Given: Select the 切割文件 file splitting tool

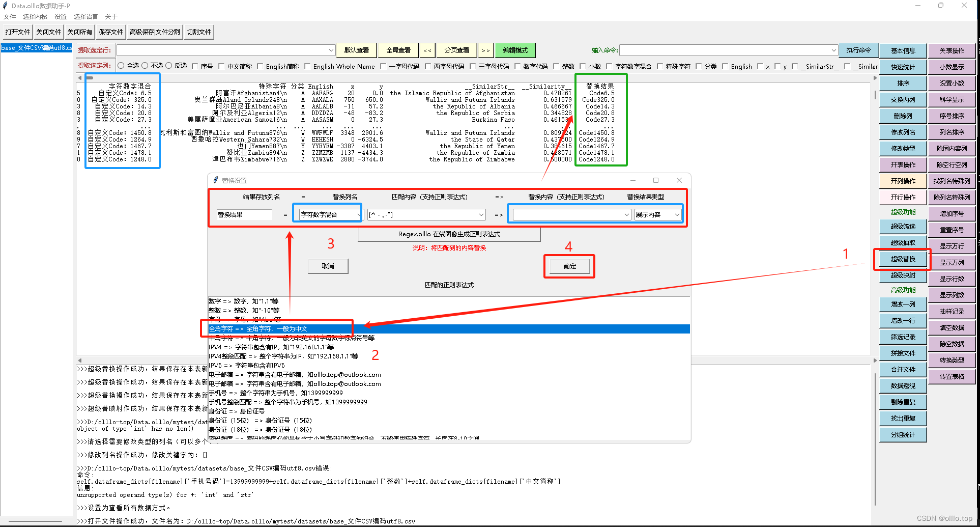Looking at the screenshot, I should (x=198, y=32).
